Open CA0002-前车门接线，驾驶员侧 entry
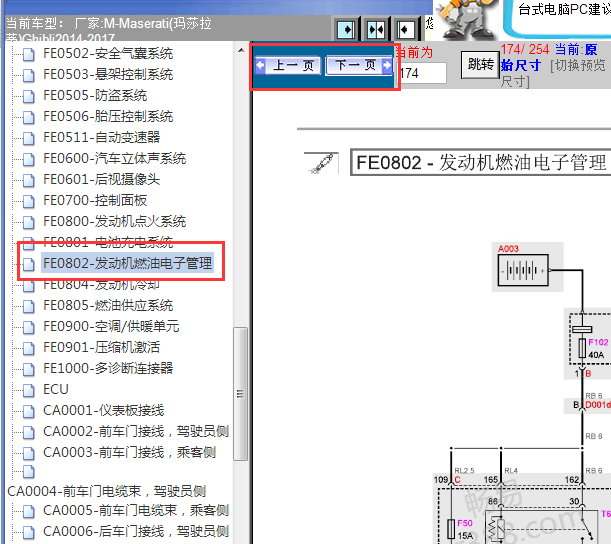This screenshot has height=544, width=611. 136,431
